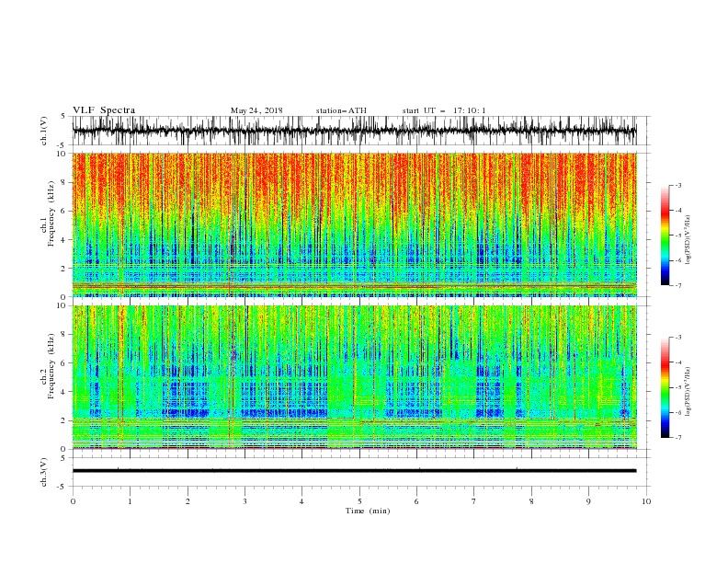Click the "6" tick on Time axis
728x563 pixels.
pyautogui.click(x=416, y=501)
